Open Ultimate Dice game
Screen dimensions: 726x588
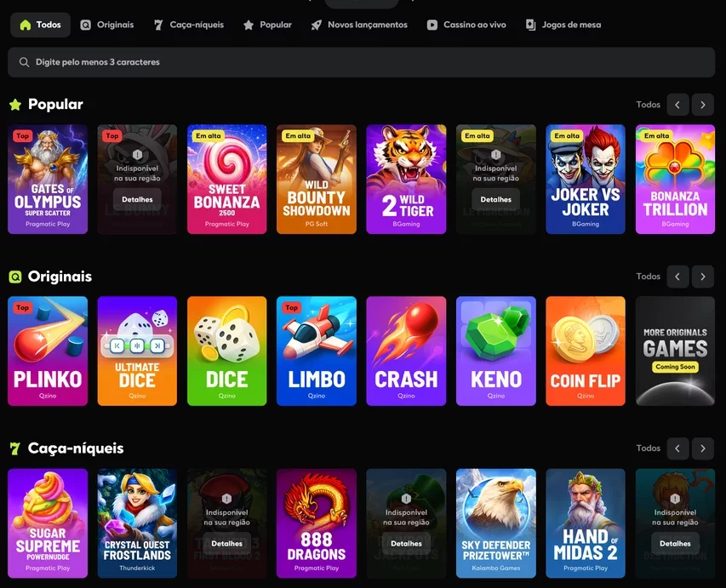(x=137, y=351)
